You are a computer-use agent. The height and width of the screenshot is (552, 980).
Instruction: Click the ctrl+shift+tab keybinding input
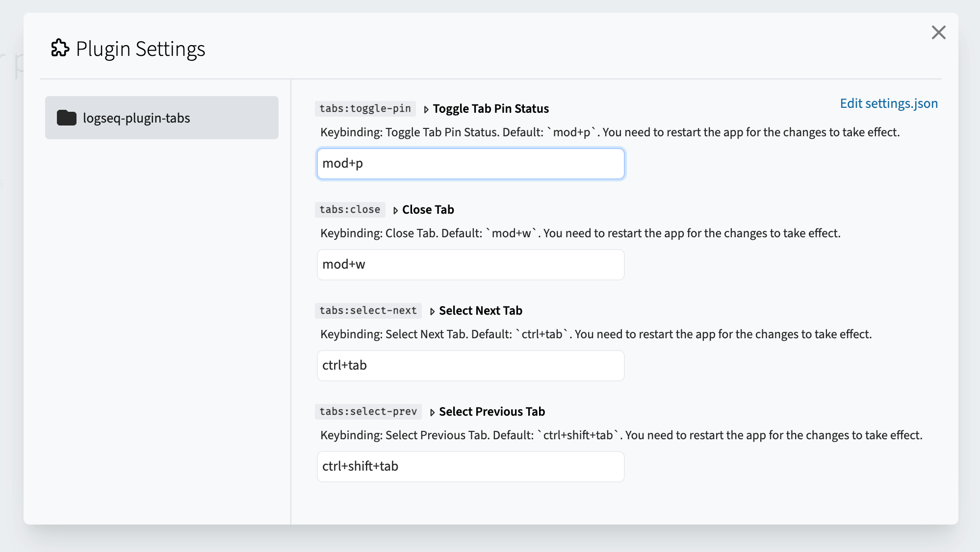point(470,467)
